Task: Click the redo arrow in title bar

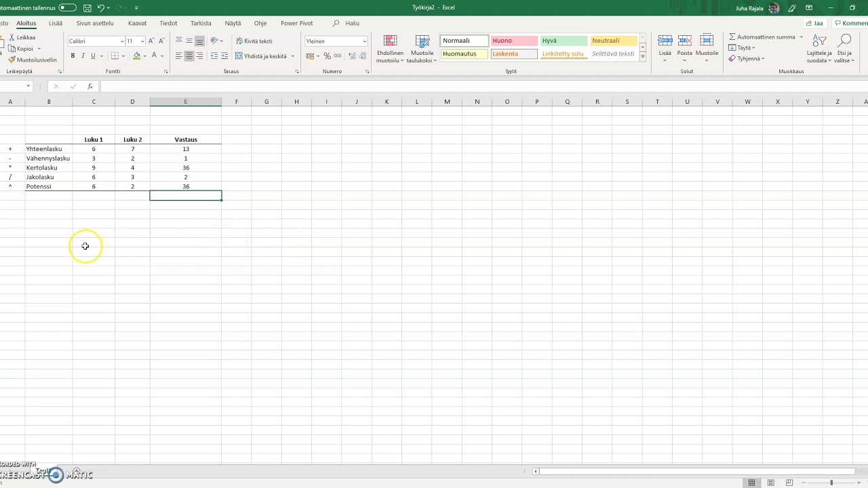Action: (117, 7)
